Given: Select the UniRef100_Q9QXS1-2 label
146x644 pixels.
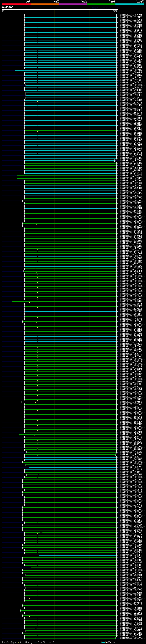Looking at the screenshot, I should (132, 527).
